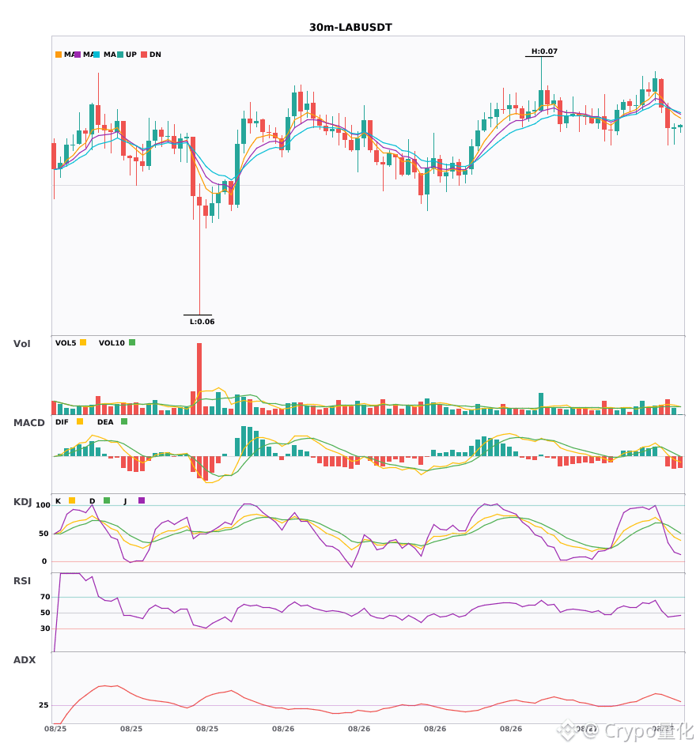The image size is (700, 751).
Task: Click the chart title 30m-LABUSDT
Action: coord(350,28)
